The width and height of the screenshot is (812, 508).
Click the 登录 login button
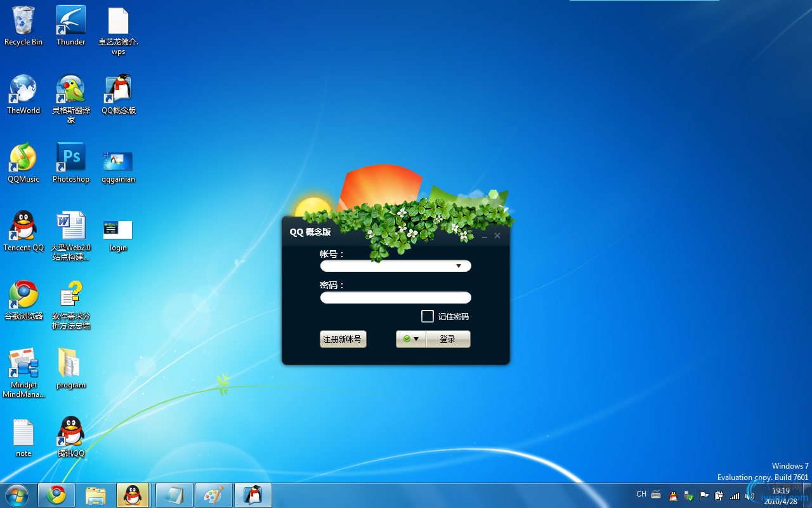point(448,339)
